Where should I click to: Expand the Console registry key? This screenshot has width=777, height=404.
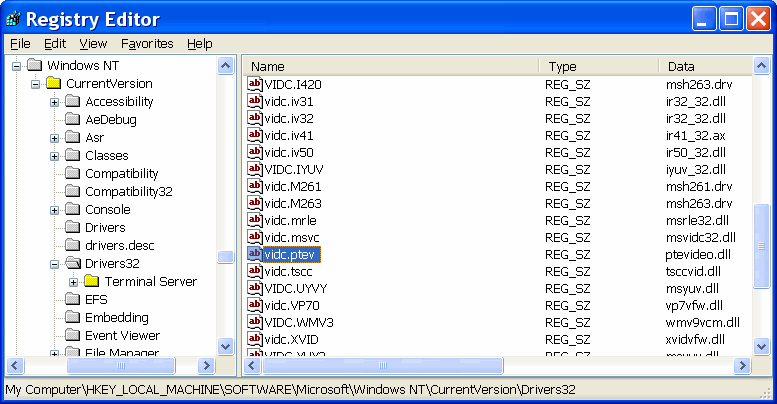[55, 210]
